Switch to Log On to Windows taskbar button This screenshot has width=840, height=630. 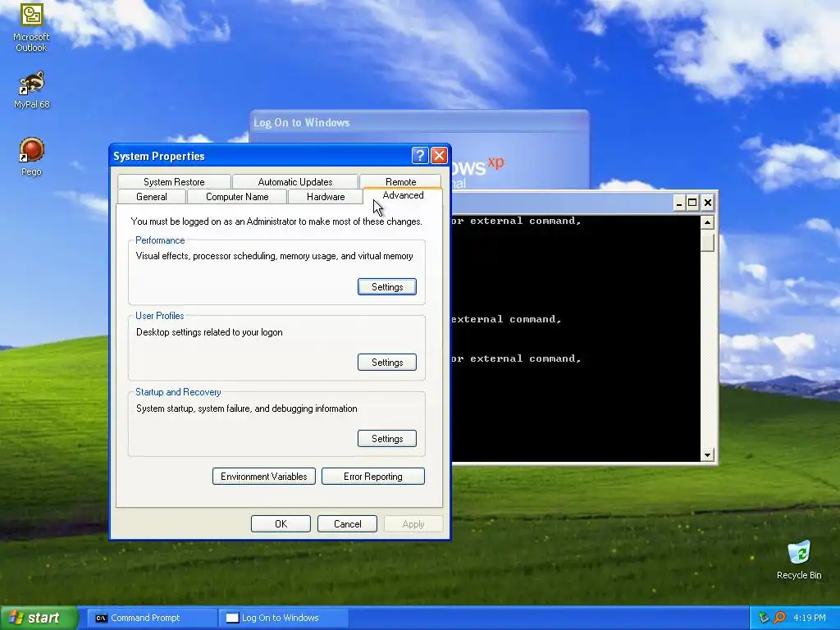point(284,618)
